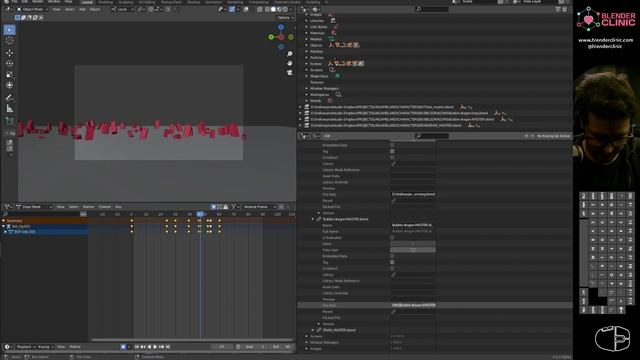Open the Dope Sheet editor type dropdown
The height and width of the screenshot is (360, 640).
tap(9, 207)
